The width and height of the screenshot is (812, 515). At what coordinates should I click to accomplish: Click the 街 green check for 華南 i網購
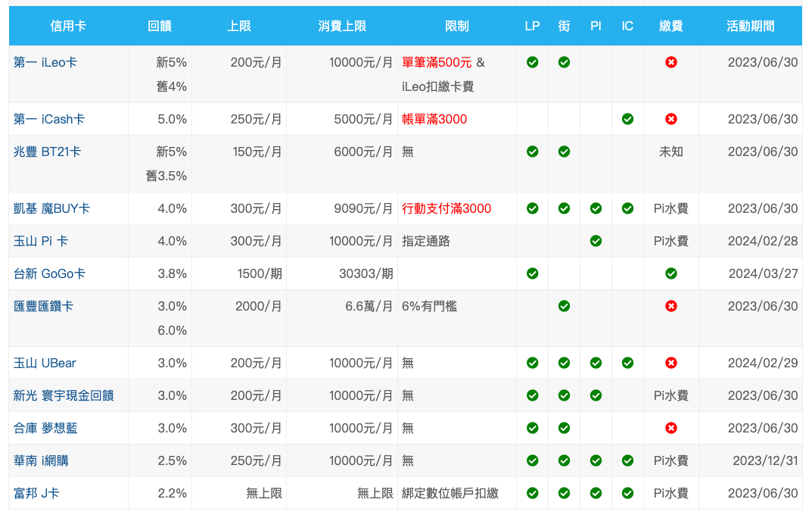pyautogui.click(x=565, y=460)
